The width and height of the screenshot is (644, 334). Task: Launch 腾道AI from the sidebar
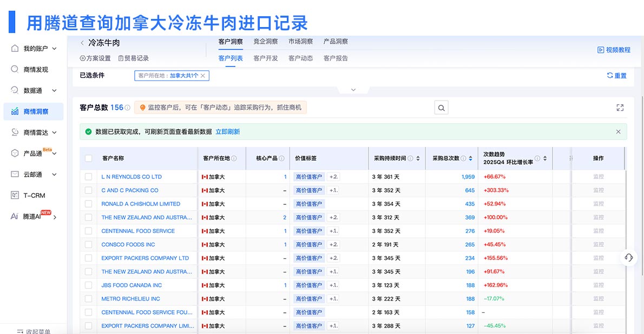click(x=30, y=216)
